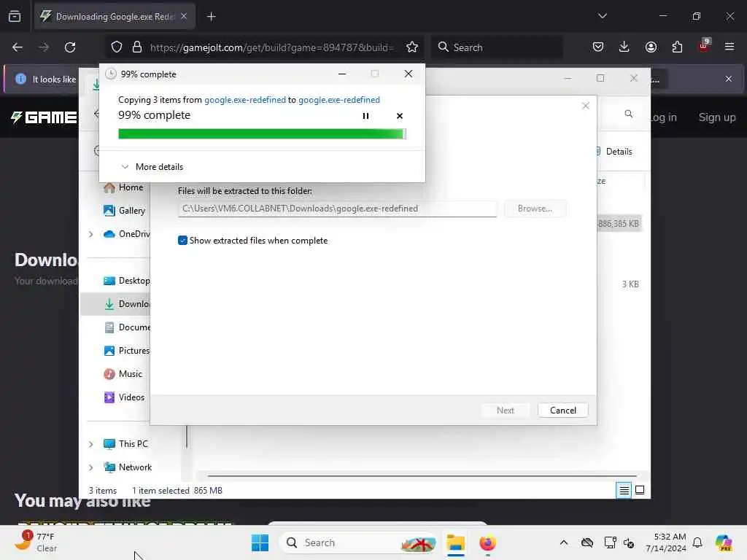747x560 pixels.
Task: Expand the This PC tree node
Action: (x=90, y=444)
